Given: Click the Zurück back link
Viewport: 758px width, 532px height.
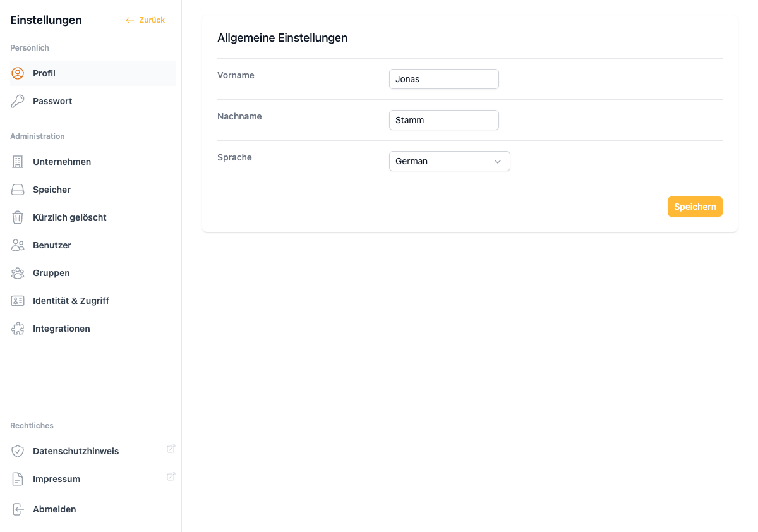Looking at the screenshot, I should pyautogui.click(x=146, y=20).
